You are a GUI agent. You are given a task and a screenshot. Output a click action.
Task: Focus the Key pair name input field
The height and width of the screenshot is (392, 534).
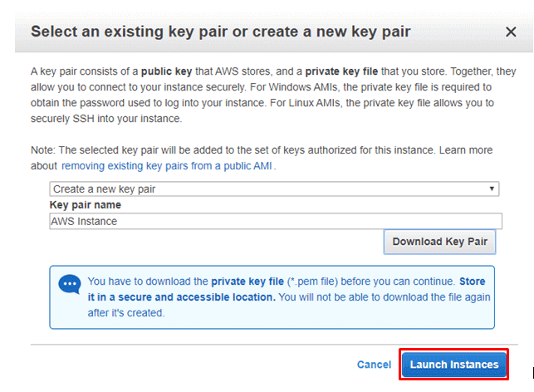pos(276,222)
